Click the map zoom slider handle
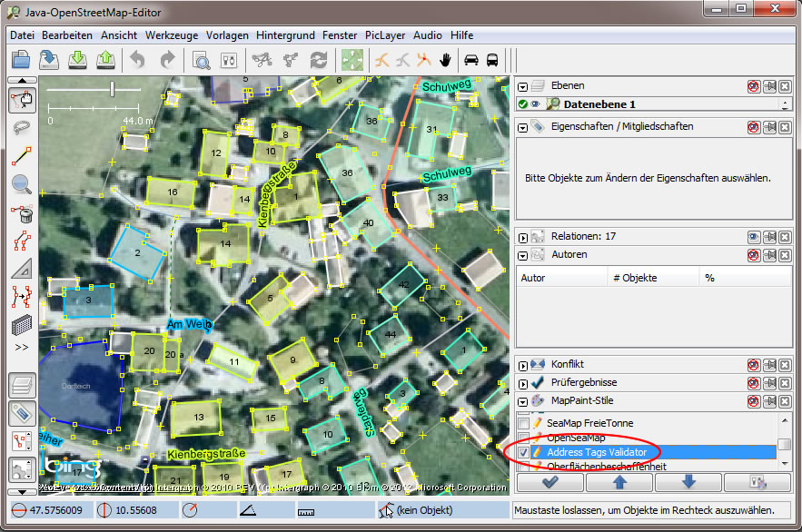 pyautogui.click(x=112, y=89)
